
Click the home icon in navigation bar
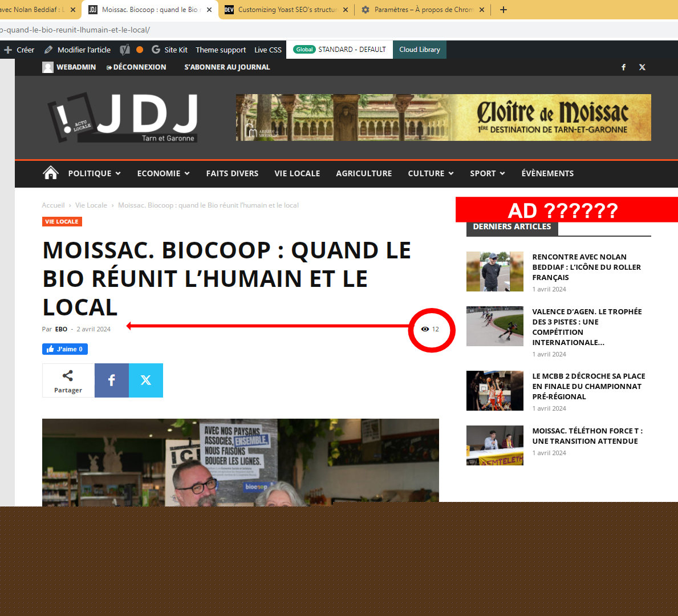[51, 173]
